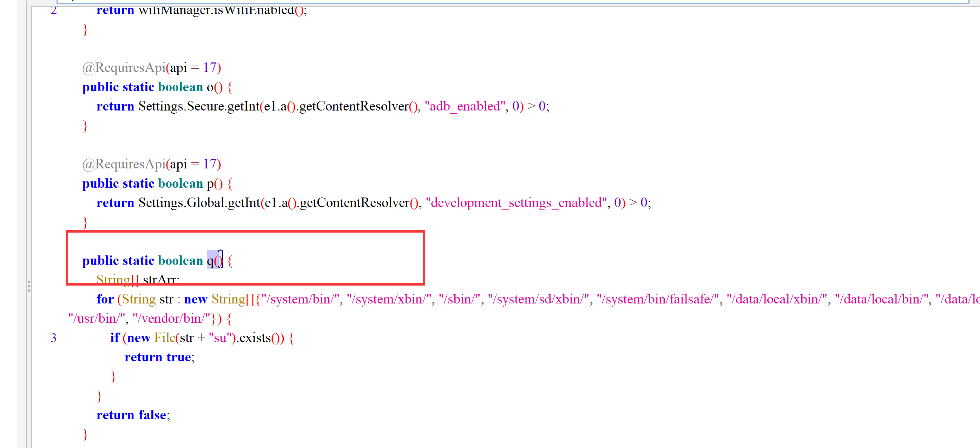Click the 'return true;' statement
980x448 pixels.
pyautogui.click(x=159, y=357)
